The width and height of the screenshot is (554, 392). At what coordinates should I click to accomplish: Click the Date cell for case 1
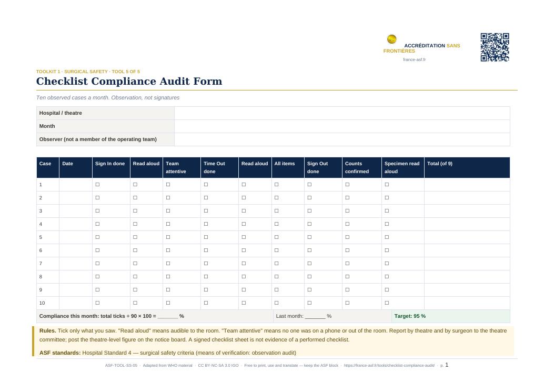pos(76,185)
